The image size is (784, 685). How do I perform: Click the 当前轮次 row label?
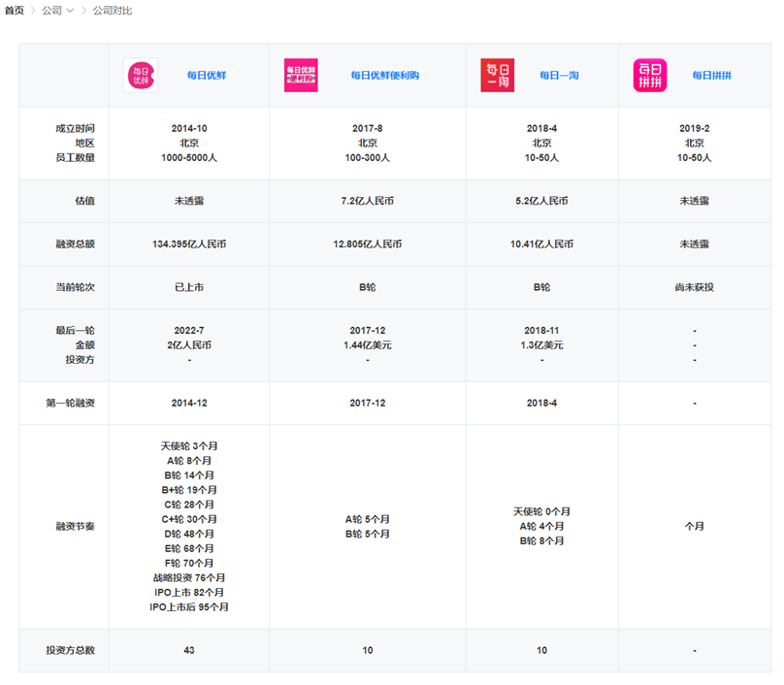pyautogui.click(x=75, y=287)
